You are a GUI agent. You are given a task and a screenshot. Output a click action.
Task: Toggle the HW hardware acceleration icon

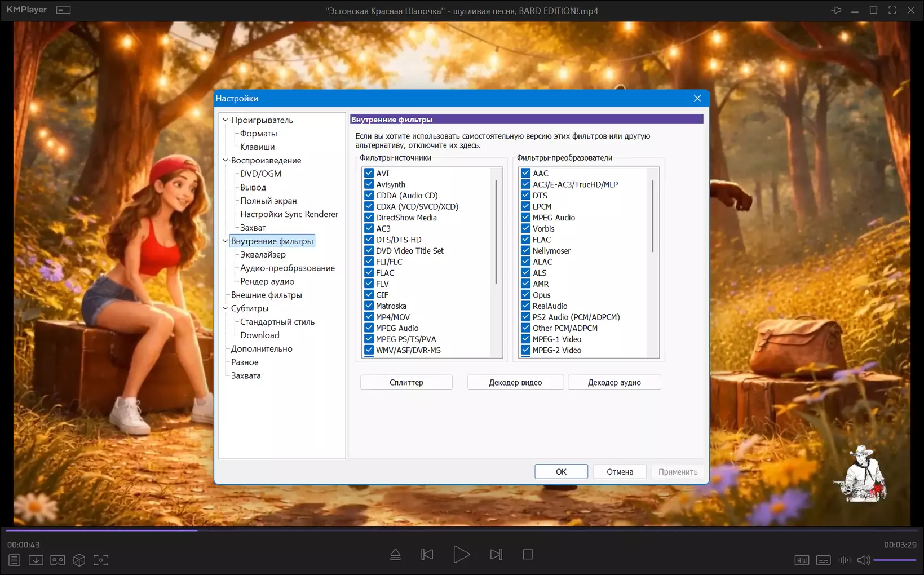tap(802, 560)
